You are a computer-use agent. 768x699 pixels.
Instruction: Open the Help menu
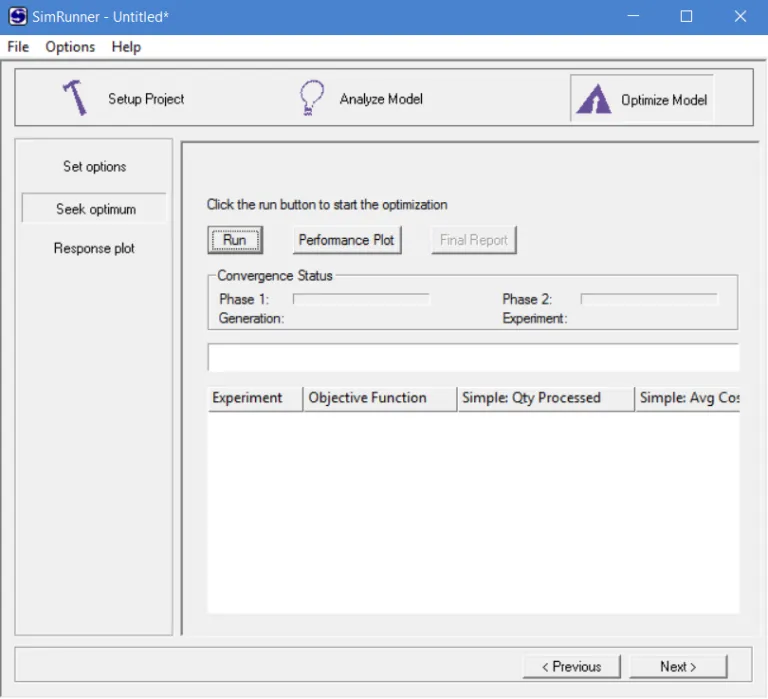(126, 47)
